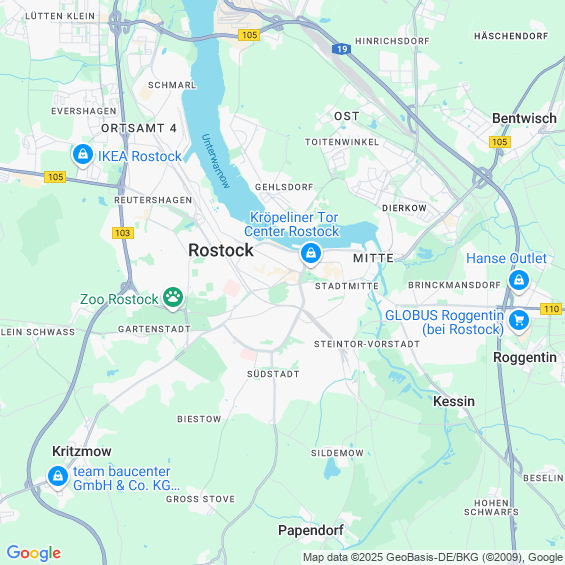Select the Bentwisch town label

pos(524,118)
